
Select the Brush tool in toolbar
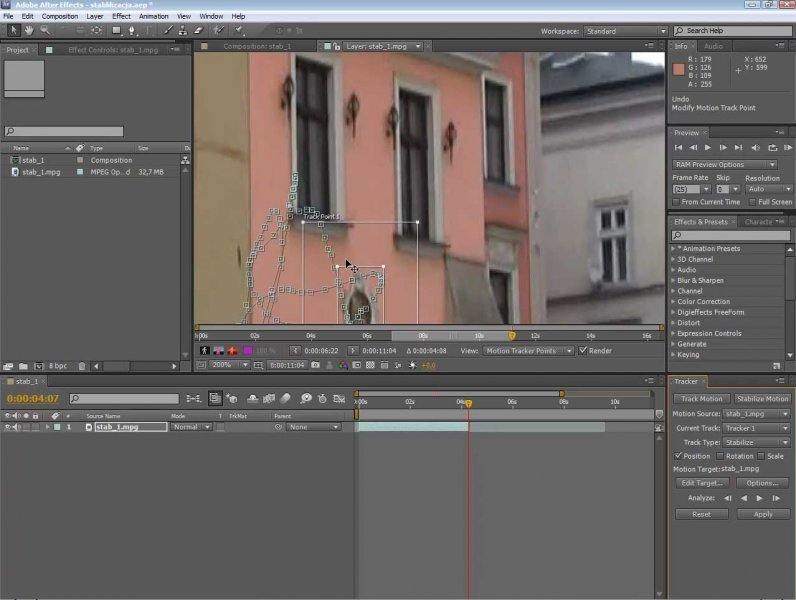pos(168,31)
